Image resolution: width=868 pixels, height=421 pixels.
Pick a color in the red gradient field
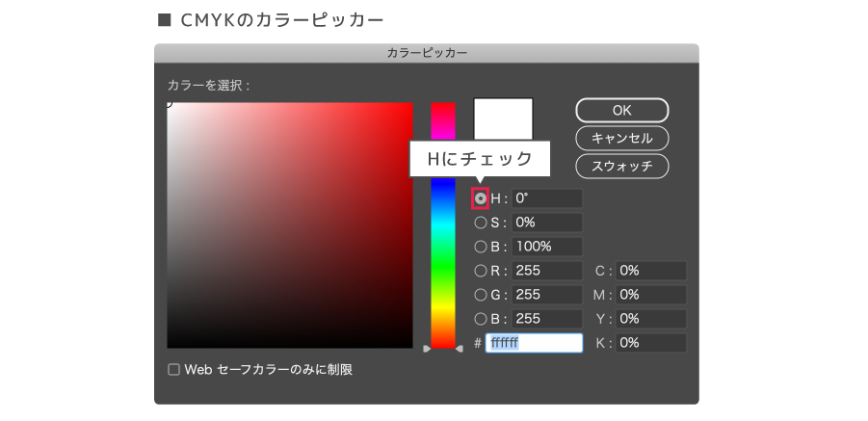[289, 224]
